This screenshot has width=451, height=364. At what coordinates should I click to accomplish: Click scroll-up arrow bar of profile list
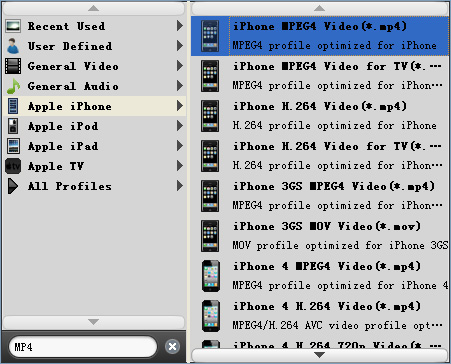[320, 8]
